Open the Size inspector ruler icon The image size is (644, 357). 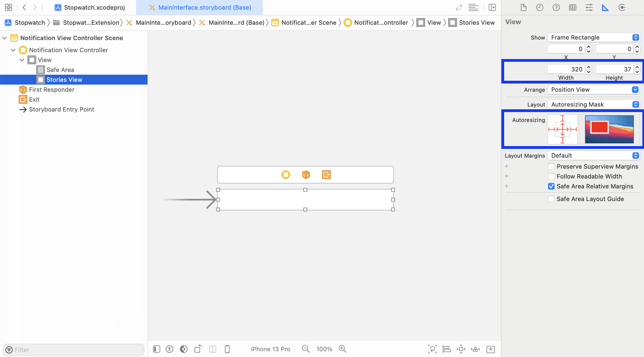(x=605, y=7)
